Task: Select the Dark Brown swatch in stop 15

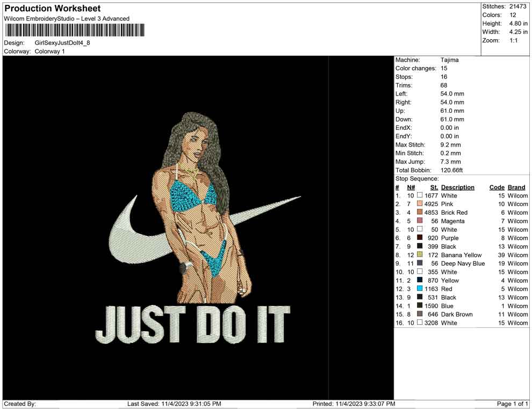Action: 420,314
